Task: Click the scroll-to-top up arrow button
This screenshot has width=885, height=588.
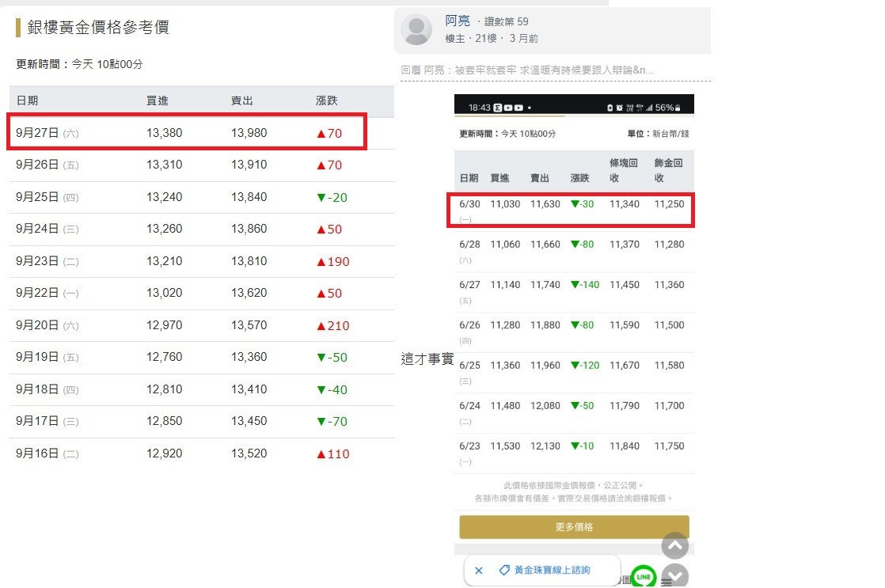Action: click(x=674, y=545)
